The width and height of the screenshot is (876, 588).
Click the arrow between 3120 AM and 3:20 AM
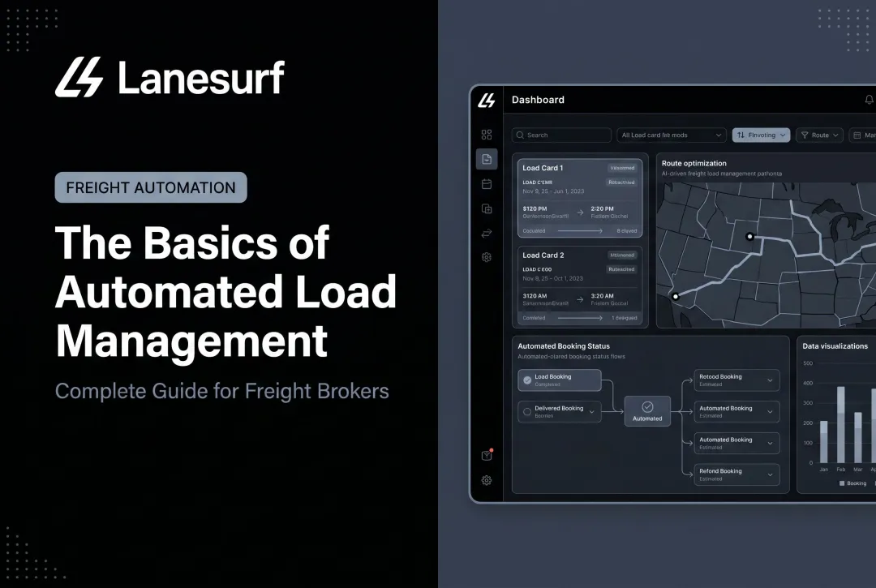pos(580,300)
